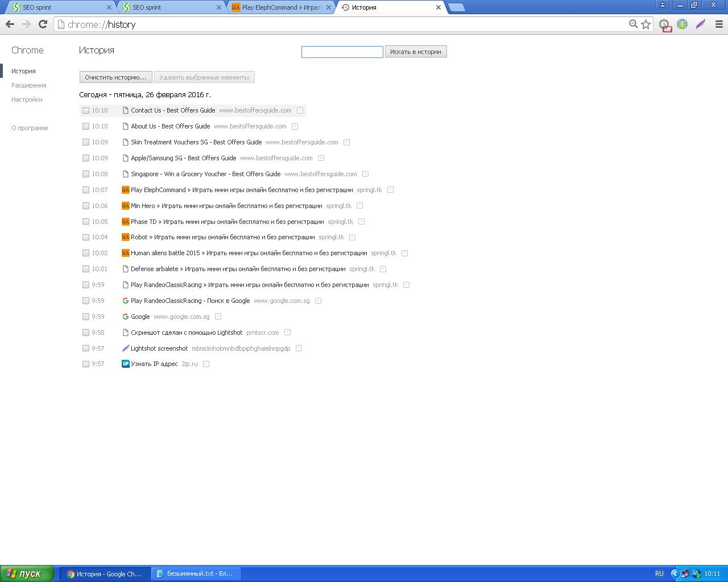Select История in the left sidebar
Image resolution: width=728 pixels, height=582 pixels.
click(23, 71)
